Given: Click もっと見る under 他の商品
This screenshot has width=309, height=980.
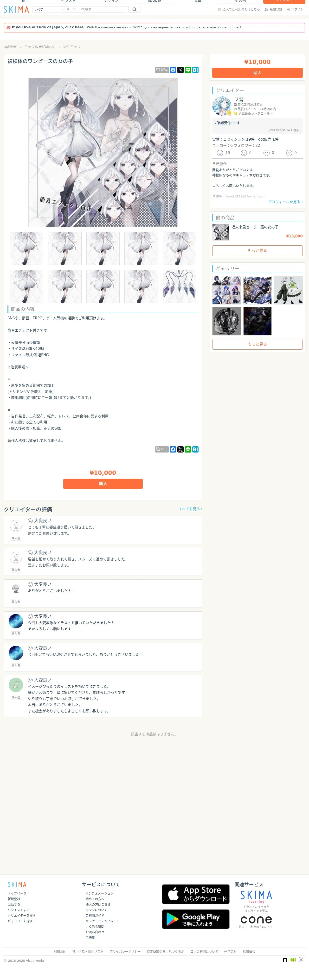Looking at the screenshot, I should coord(257,250).
